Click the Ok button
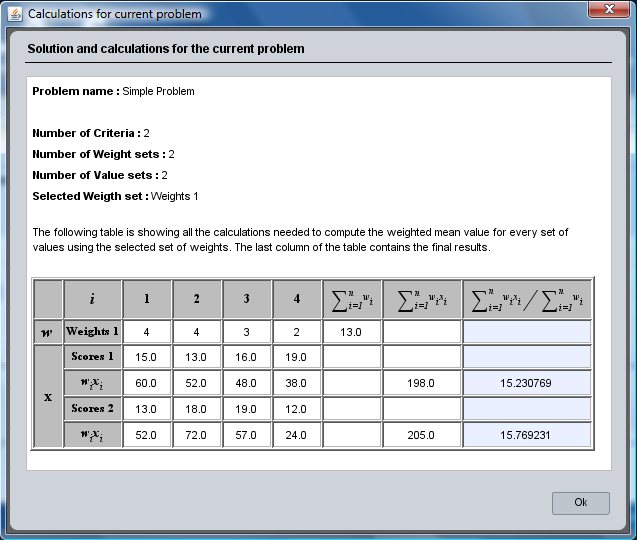This screenshot has height=540, width=637. pos(580,502)
